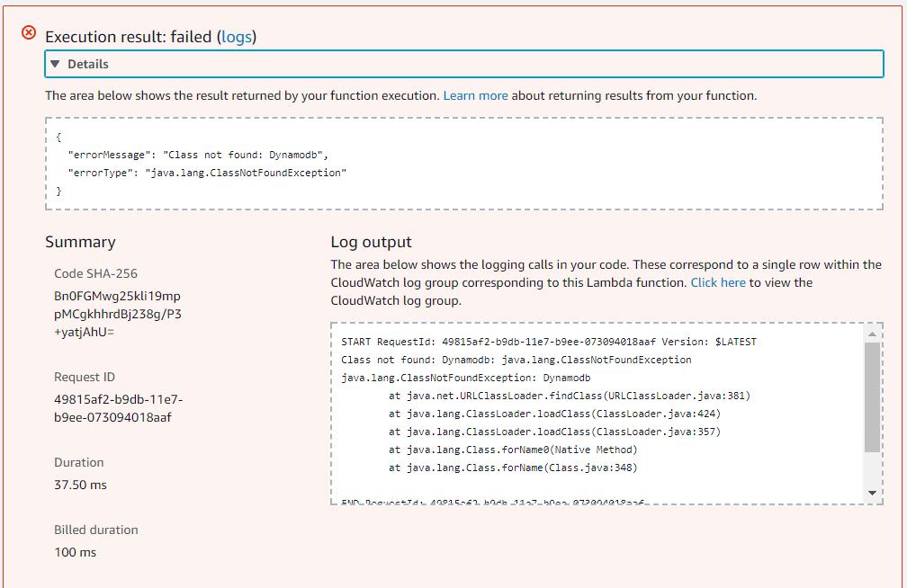Click the Details header bar label

[x=88, y=64]
